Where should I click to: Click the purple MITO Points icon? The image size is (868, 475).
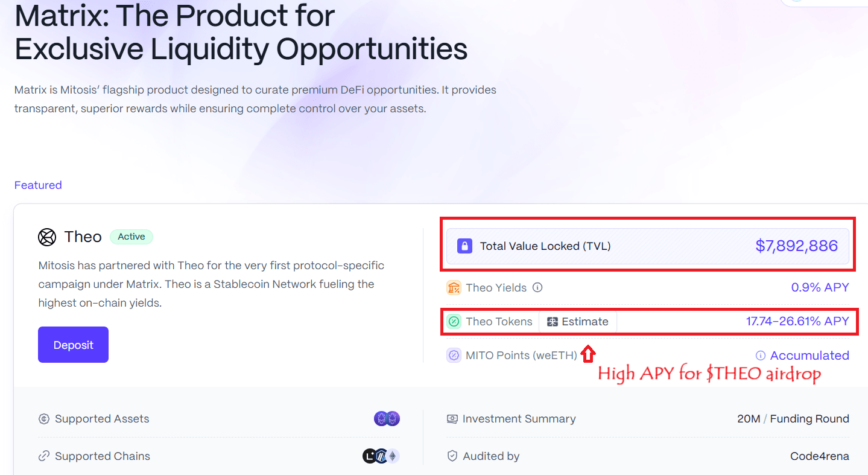pos(454,355)
